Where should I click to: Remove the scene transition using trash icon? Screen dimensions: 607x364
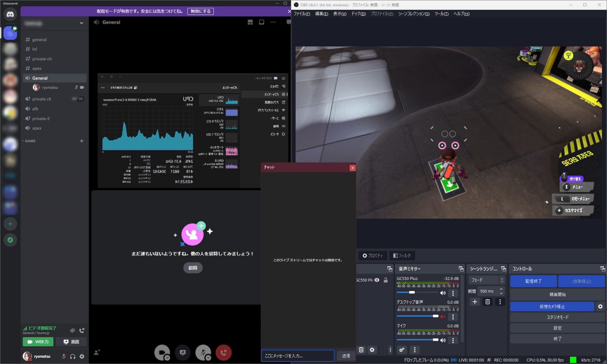coord(488,302)
